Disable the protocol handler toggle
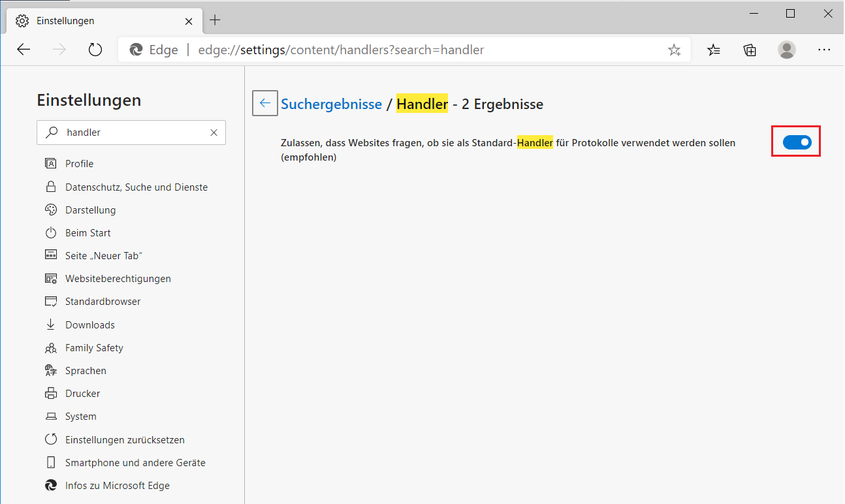Screen dimensions: 845x504 pyautogui.click(x=797, y=142)
